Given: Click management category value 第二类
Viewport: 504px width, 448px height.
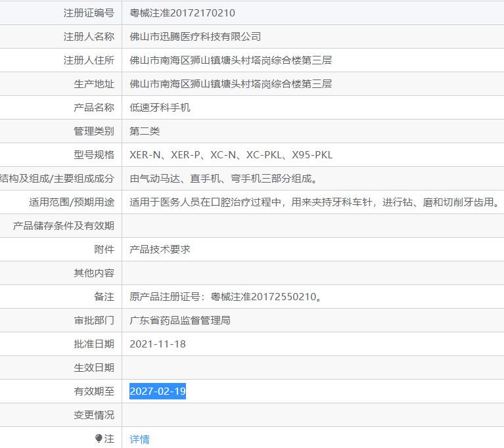Looking at the screenshot, I should (x=145, y=131).
